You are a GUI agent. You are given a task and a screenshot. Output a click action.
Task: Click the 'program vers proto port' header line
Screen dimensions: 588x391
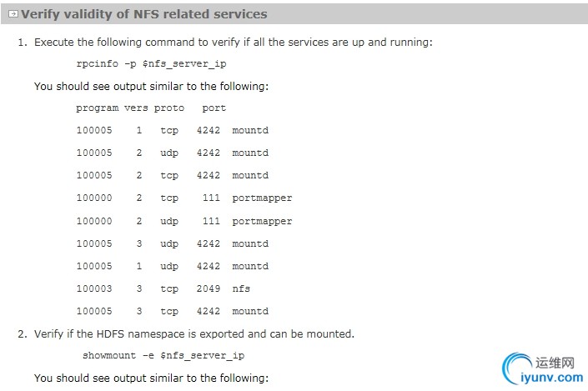[x=151, y=108]
